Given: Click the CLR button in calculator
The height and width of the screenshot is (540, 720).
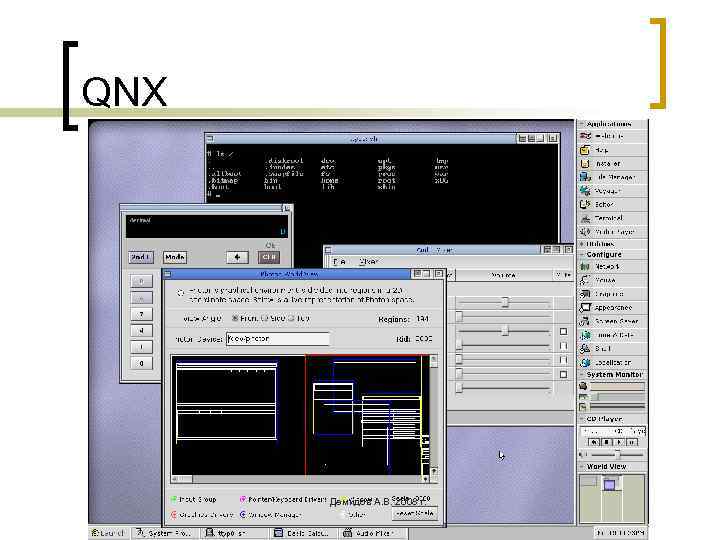Looking at the screenshot, I should tap(269, 257).
